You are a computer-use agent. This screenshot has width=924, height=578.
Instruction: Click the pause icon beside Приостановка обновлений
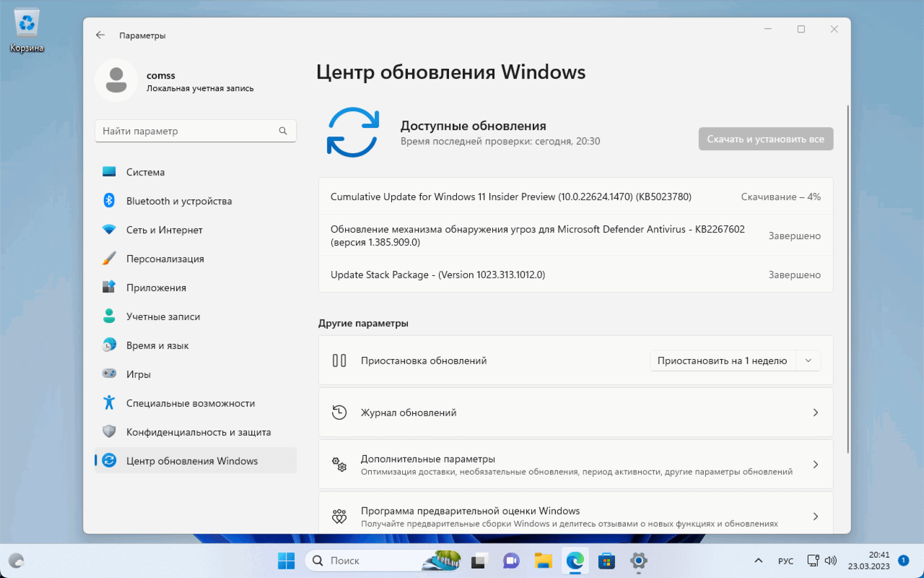point(339,361)
